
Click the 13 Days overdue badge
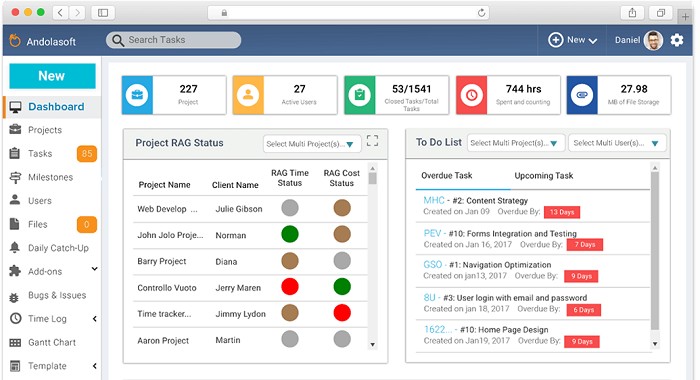[562, 212]
